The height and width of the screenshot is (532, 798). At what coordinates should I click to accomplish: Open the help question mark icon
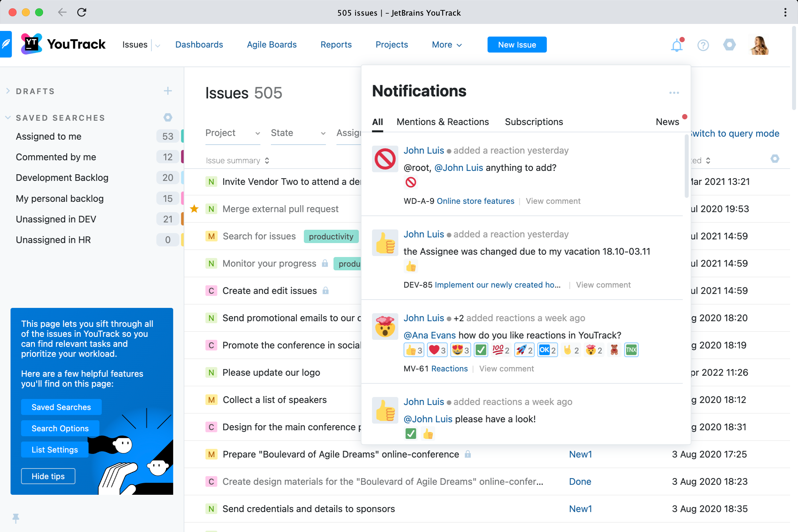(703, 45)
